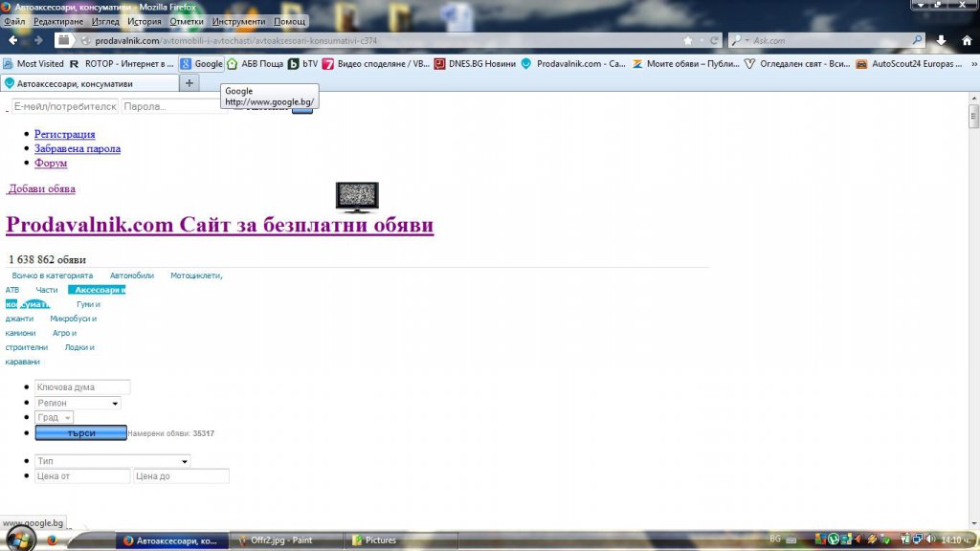The image size is (980, 551).
Task: Select the Агро и строителни category link
Action: (64, 333)
